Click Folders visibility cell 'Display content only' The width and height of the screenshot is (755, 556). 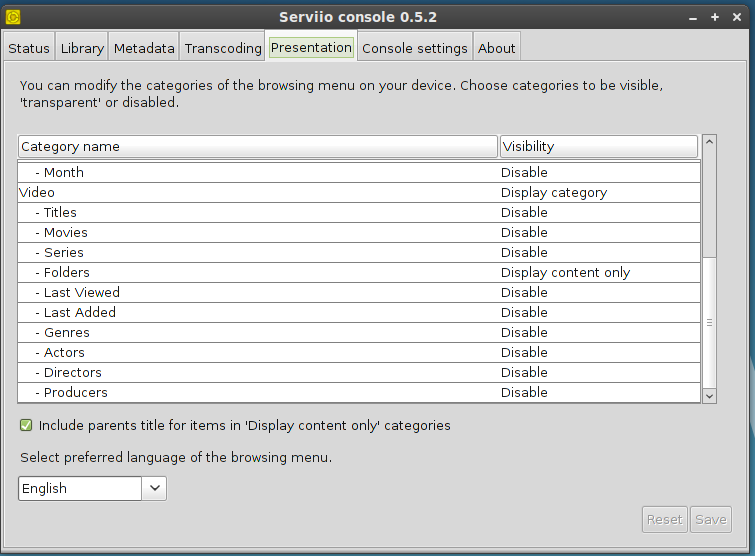coord(565,272)
